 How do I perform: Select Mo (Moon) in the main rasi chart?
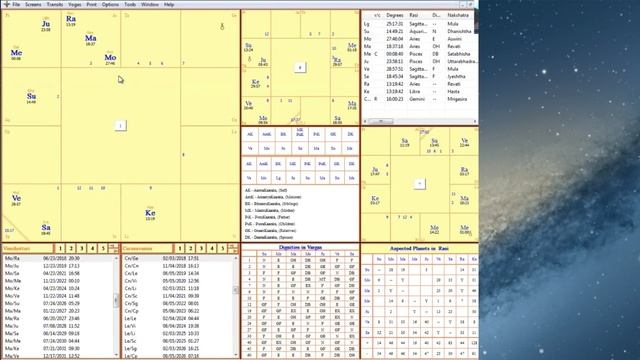110,58
